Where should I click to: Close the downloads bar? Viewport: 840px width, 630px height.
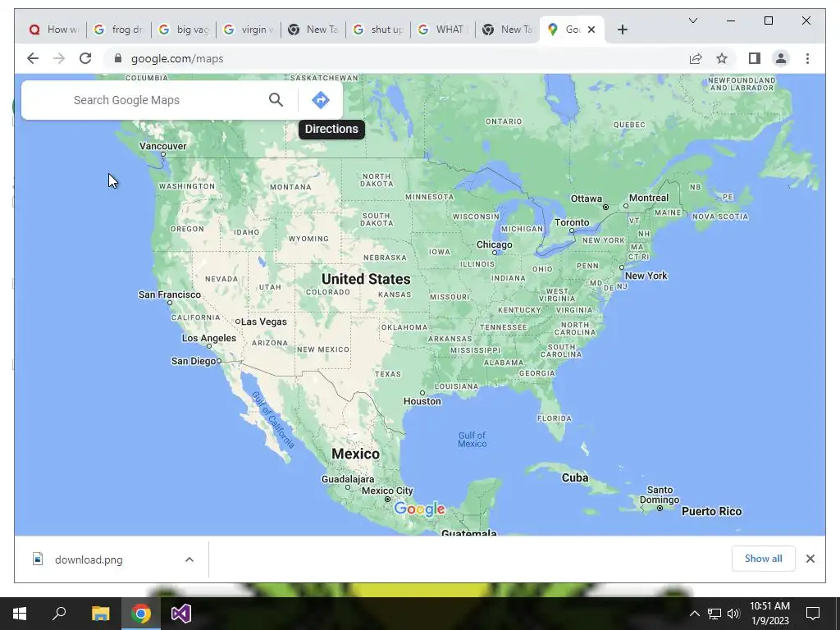(810, 559)
